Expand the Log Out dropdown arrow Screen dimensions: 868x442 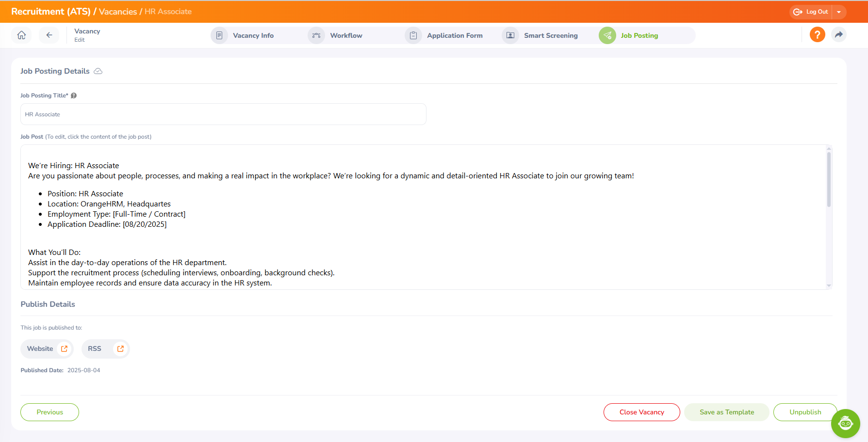pos(839,12)
